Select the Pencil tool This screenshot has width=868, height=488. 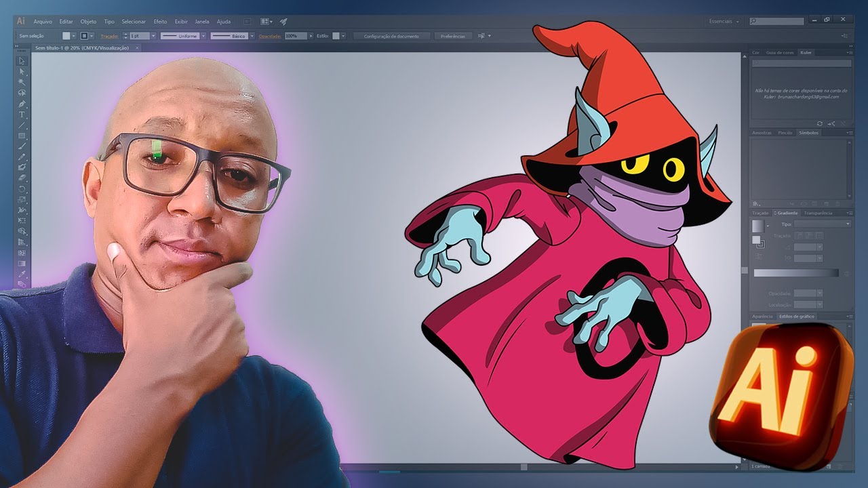pyautogui.click(x=22, y=157)
